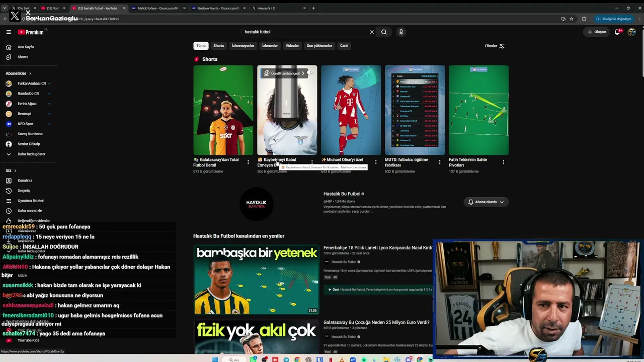644x362 pixels.
Task: Open the Serdar Gökalp channel avatar
Action: pyautogui.click(x=9, y=144)
